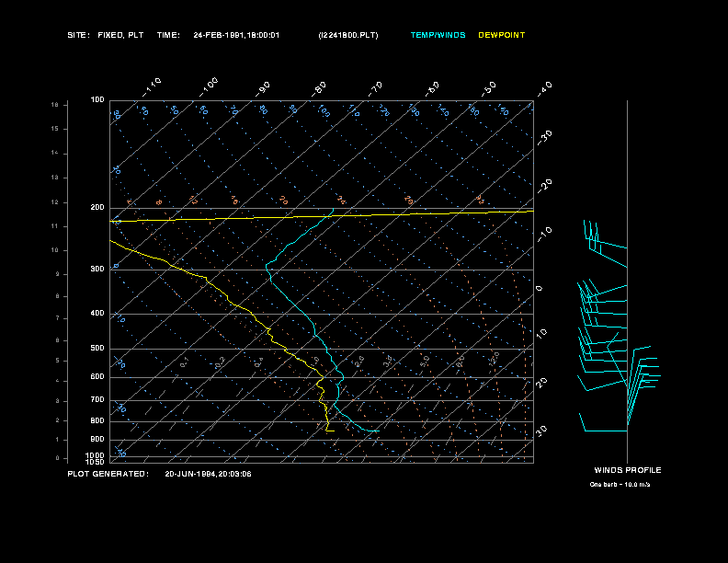Select the sounding timestamp 24-FEB-1991,18:00:01
Viewport: 728px width, 563px height.
236,35
